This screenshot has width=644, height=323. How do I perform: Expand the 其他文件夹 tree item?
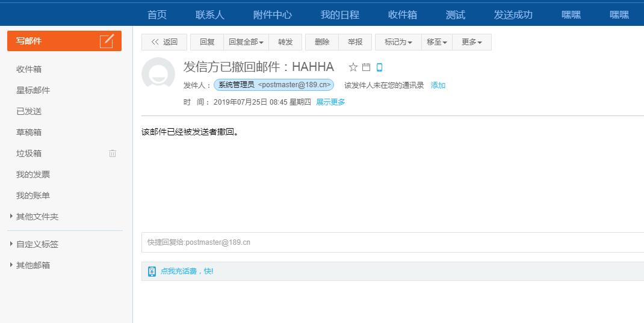pyautogui.click(x=11, y=217)
